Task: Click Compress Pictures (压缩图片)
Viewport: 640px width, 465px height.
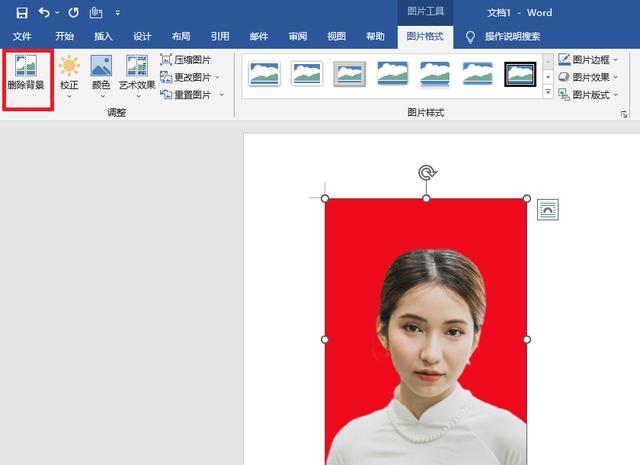Action: point(186,60)
